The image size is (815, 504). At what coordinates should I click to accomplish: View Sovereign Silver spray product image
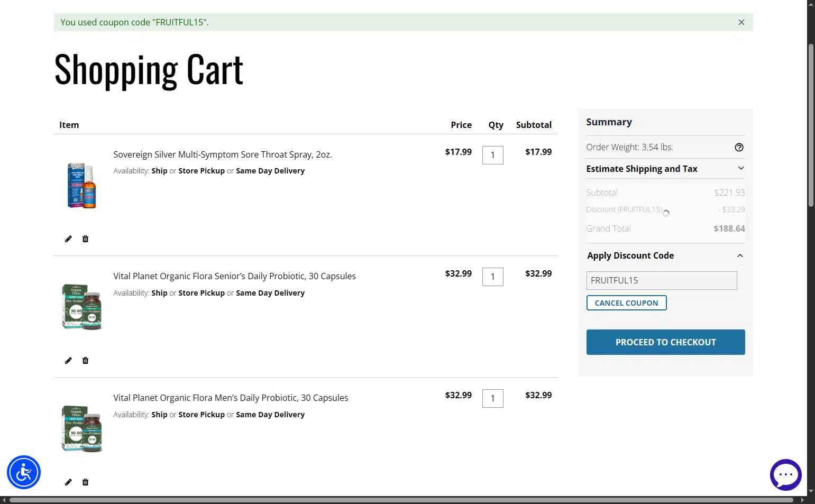click(x=81, y=185)
